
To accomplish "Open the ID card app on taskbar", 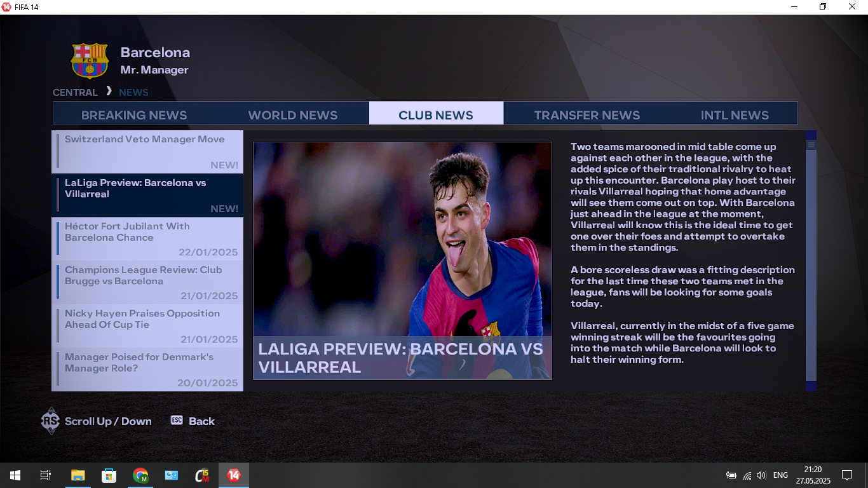I will pos(171,475).
